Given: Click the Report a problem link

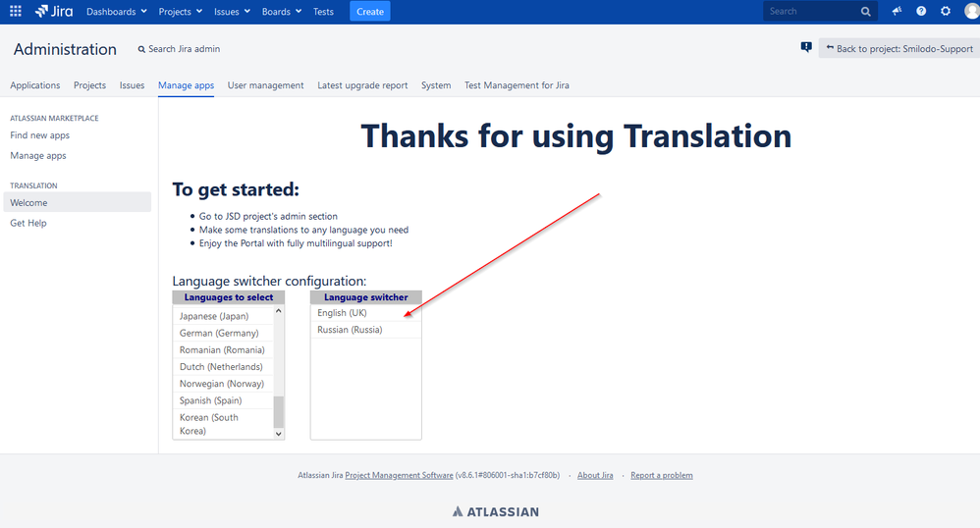Looking at the screenshot, I should [x=661, y=476].
